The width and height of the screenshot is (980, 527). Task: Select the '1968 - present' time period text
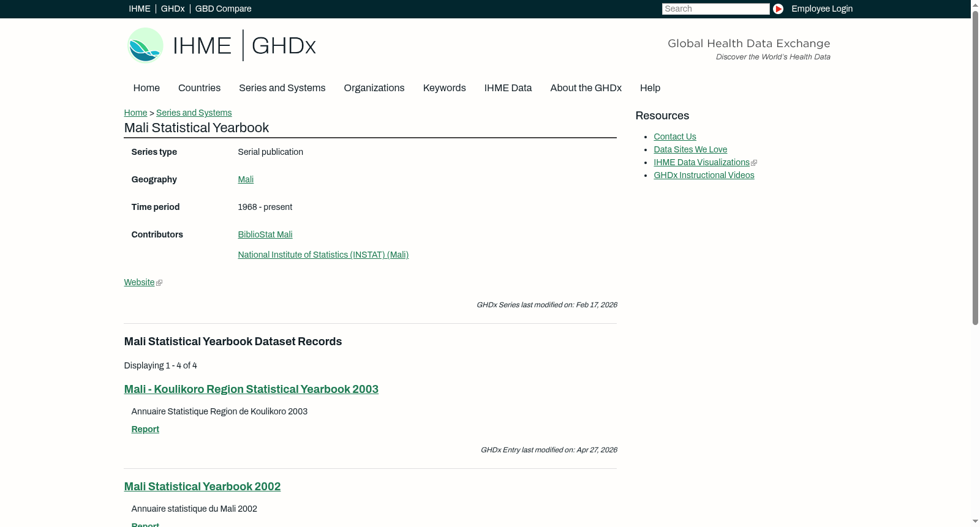265,207
